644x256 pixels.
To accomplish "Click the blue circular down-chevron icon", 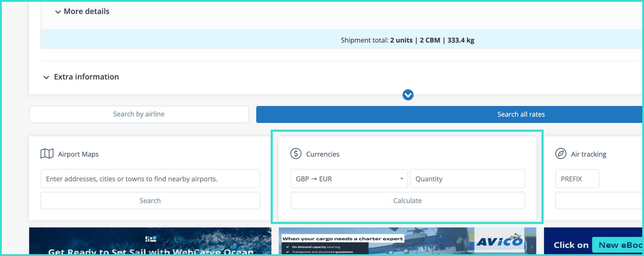I will (x=408, y=95).
